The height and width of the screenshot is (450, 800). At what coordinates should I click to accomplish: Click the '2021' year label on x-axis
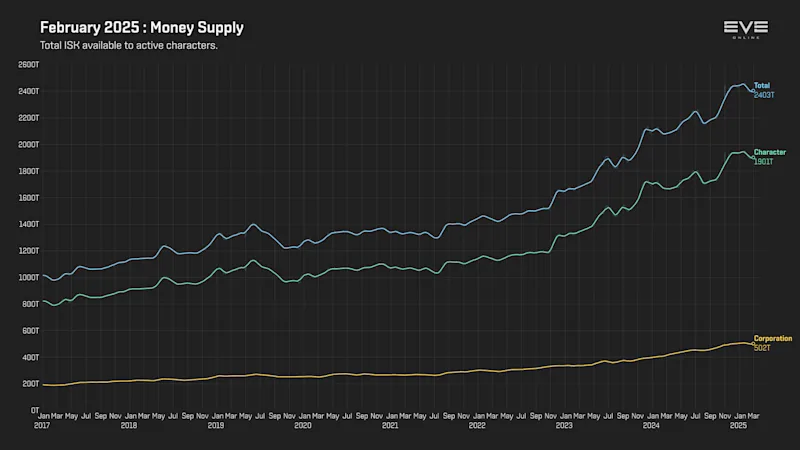click(x=390, y=426)
